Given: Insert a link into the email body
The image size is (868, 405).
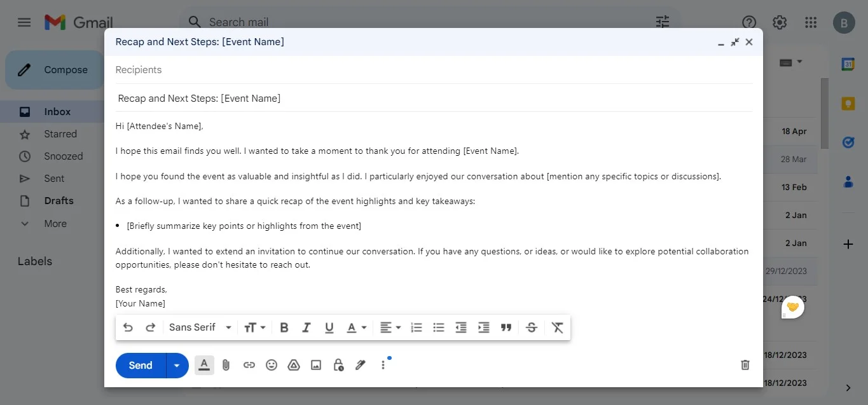Looking at the screenshot, I should 249,365.
